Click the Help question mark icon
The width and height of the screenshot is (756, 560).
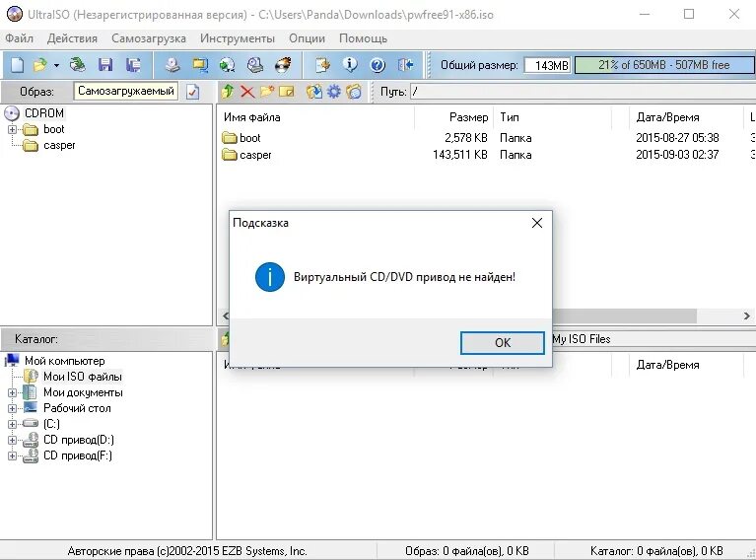[x=378, y=65]
